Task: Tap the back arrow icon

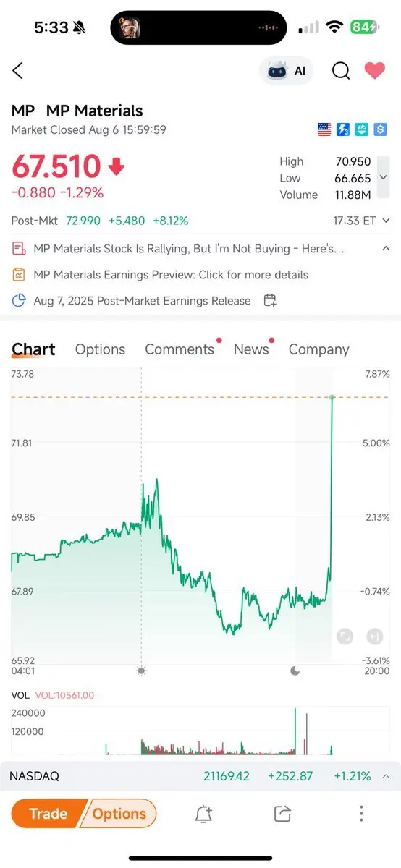Action: tap(18, 70)
